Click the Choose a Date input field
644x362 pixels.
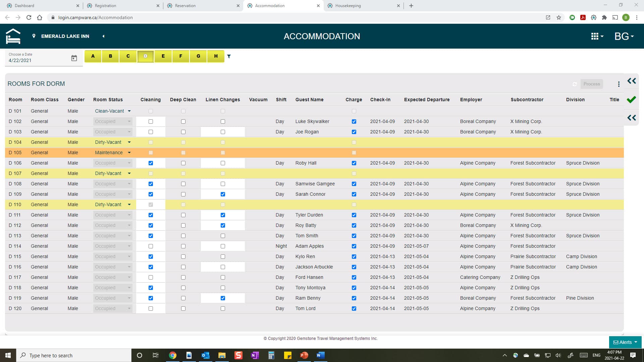pos(37,60)
